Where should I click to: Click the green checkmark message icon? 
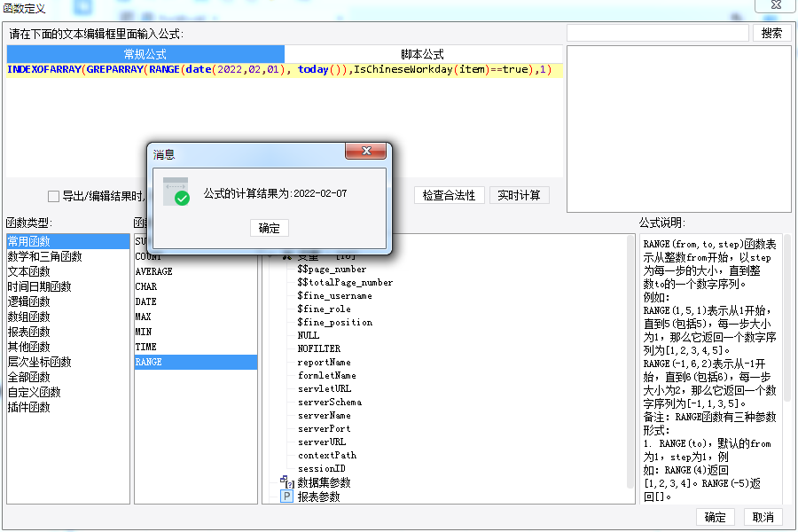(176, 192)
